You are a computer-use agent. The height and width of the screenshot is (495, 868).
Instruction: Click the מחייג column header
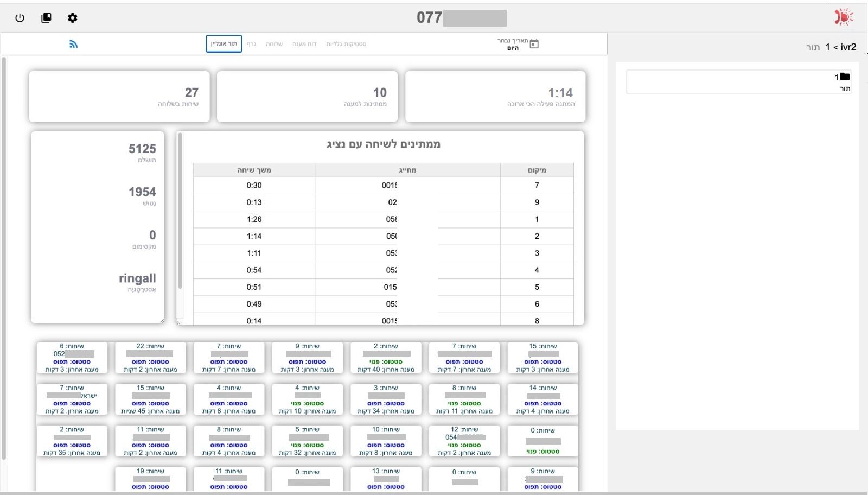pos(407,170)
